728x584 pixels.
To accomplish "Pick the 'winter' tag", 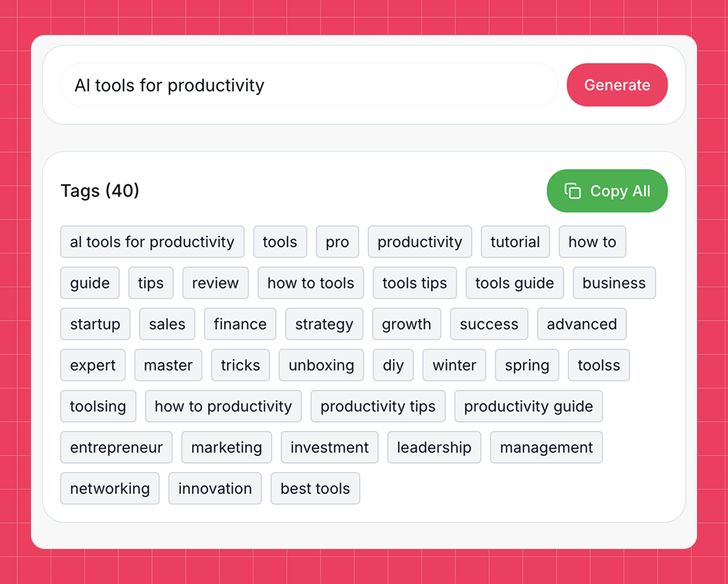I will click(454, 366).
